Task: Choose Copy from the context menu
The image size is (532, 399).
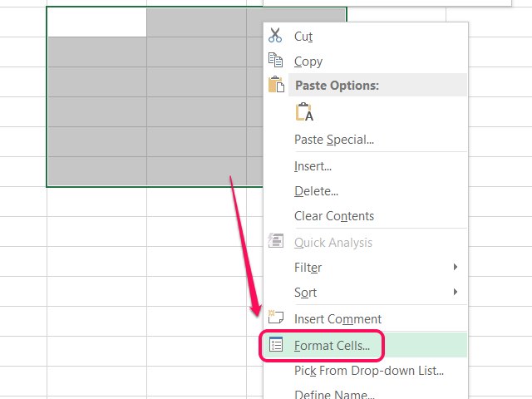Action: pyautogui.click(x=366, y=61)
